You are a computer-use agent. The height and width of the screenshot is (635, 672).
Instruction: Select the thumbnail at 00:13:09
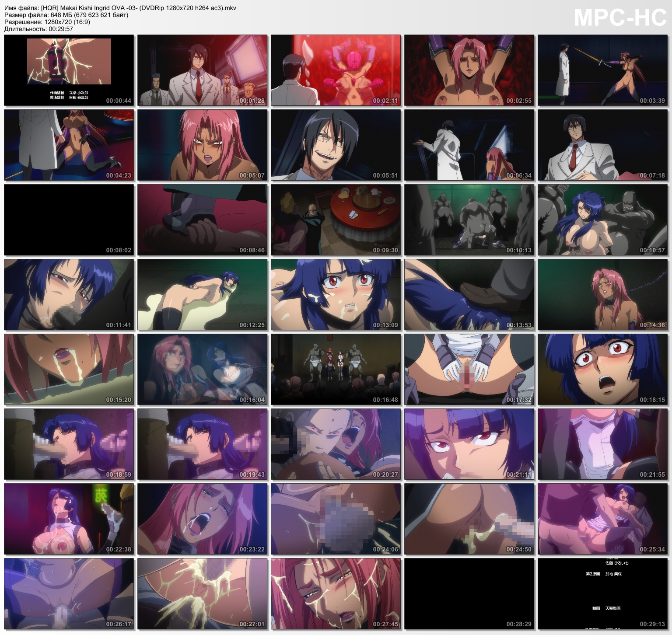pyautogui.click(x=336, y=295)
